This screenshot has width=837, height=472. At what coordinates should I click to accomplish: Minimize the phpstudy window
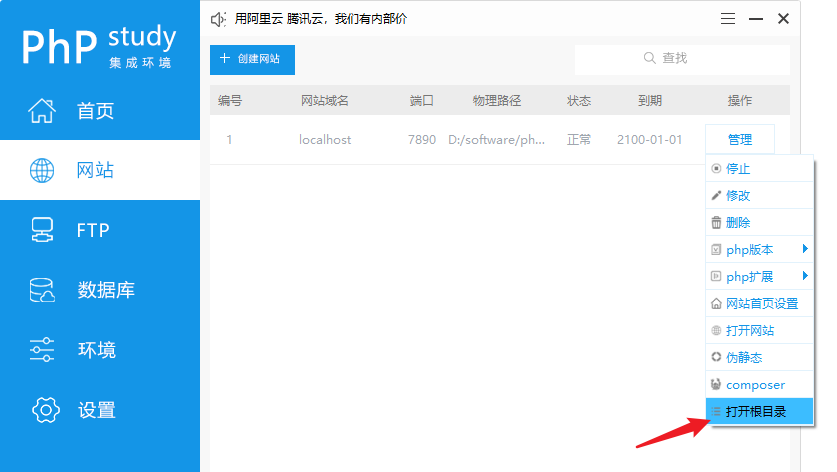[755, 19]
